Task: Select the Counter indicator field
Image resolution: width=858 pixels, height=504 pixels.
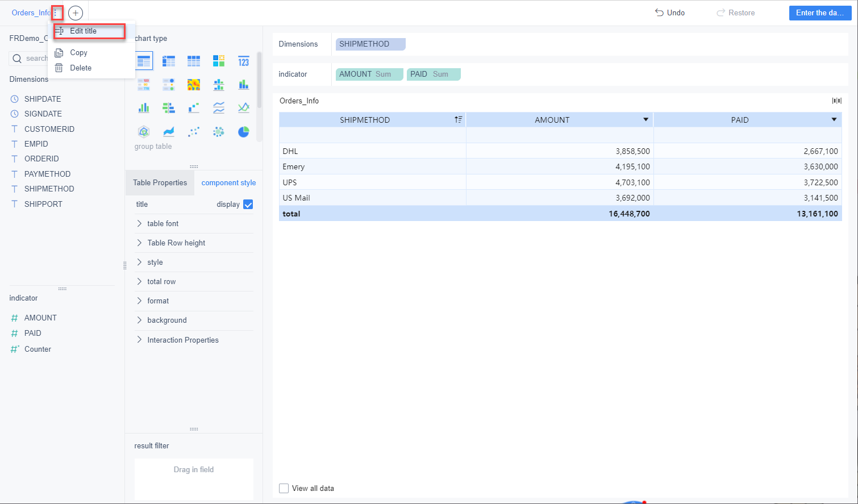Action: click(x=38, y=349)
